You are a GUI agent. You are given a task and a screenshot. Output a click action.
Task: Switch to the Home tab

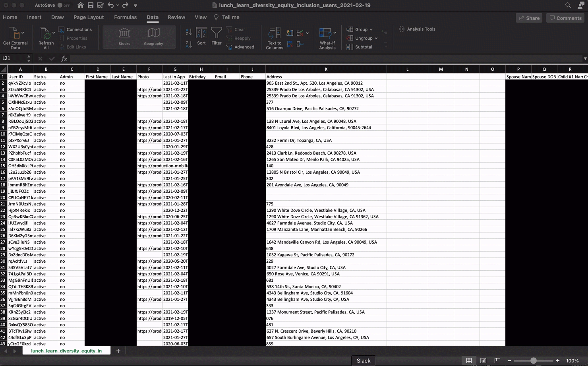point(10,17)
